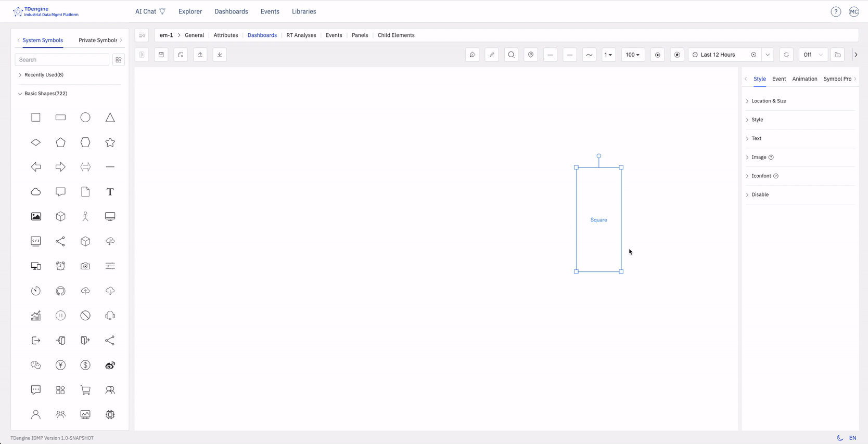Open AI Chat in top navigation
This screenshot has height=444, width=868.
point(150,11)
